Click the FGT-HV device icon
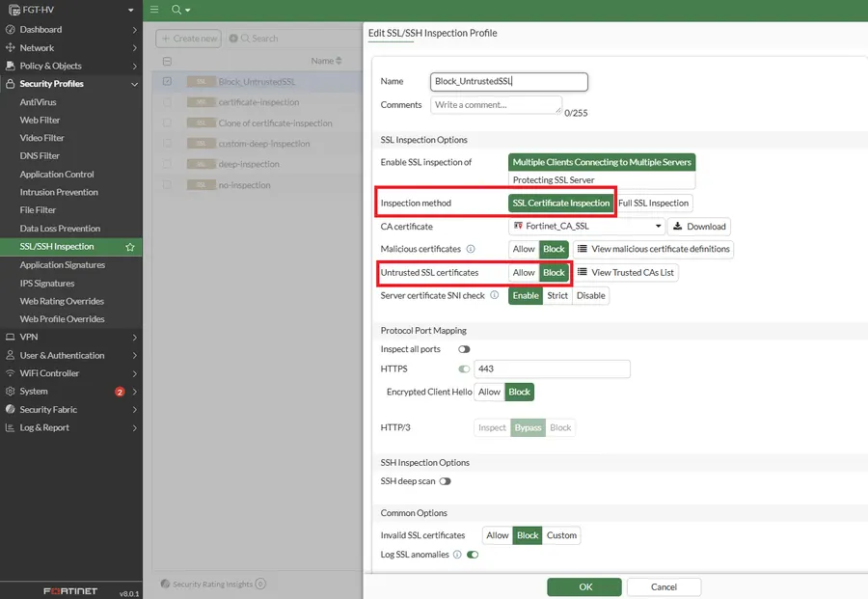Image resolution: width=868 pixels, height=599 pixels. click(14, 10)
